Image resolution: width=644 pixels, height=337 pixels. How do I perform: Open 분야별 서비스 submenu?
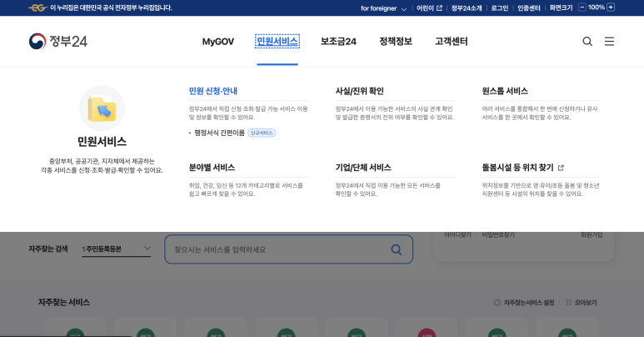point(212,168)
